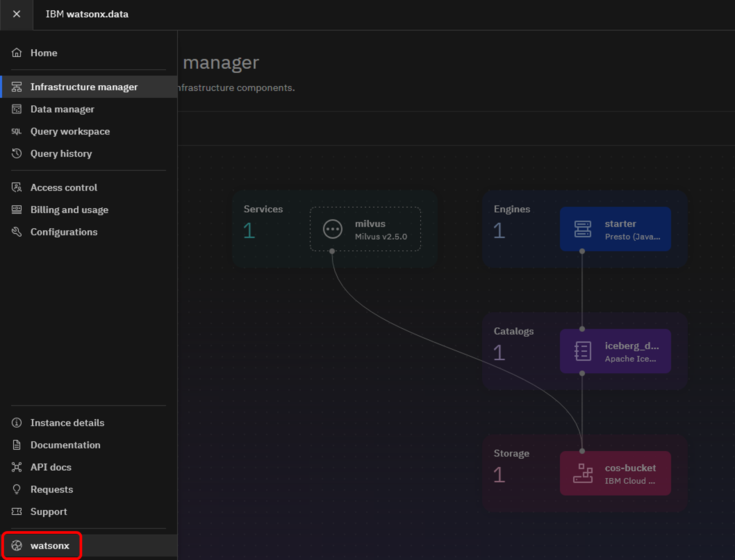Select the milvus service node
The width and height of the screenshot is (735, 560).
tap(365, 229)
